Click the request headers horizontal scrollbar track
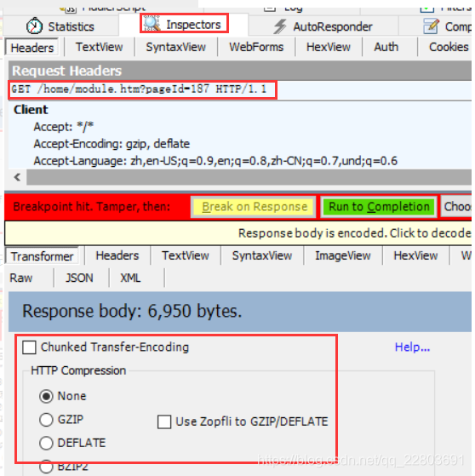 (249, 177)
